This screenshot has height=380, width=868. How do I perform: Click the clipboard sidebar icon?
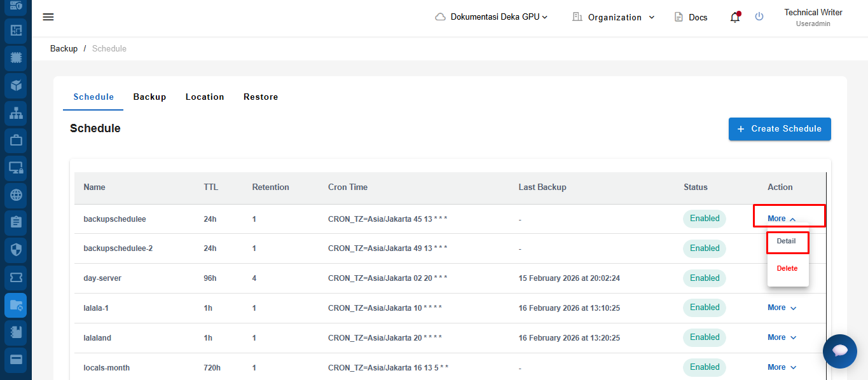(16, 222)
